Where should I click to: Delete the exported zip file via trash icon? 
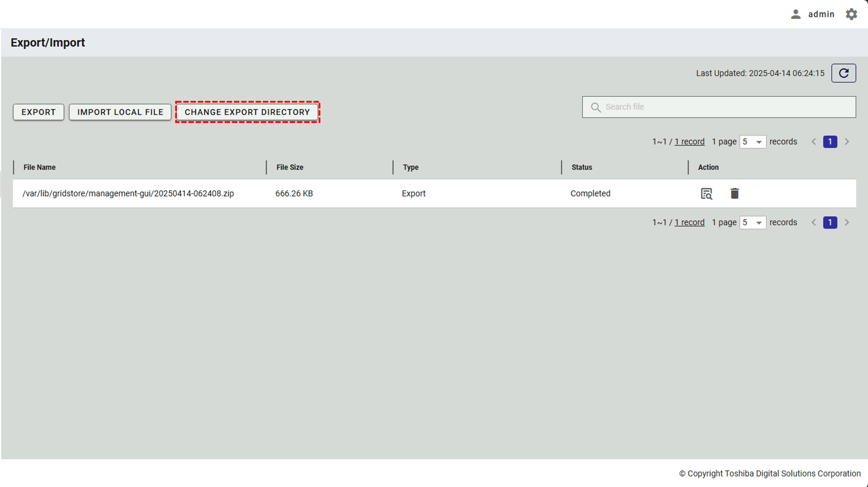[x=734, y=194]
